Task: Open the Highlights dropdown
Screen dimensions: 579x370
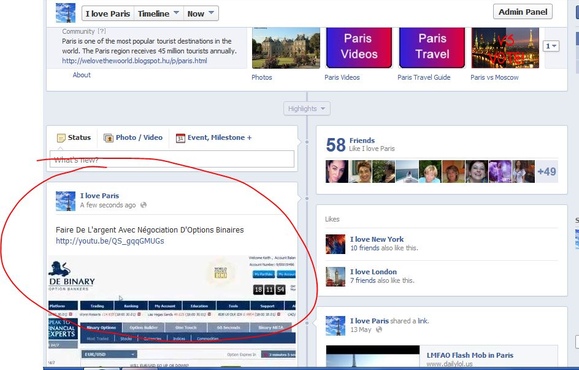Action: 306,109
